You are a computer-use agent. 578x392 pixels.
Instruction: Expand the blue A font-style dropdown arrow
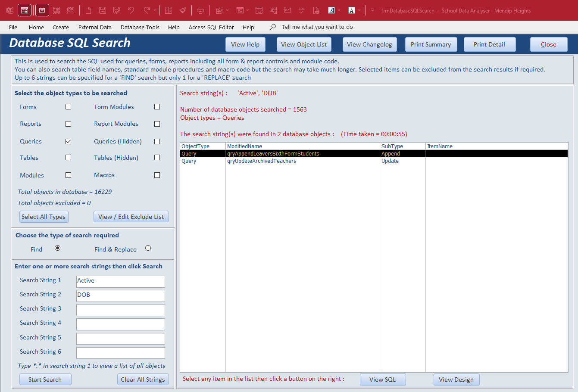[339, 10]
